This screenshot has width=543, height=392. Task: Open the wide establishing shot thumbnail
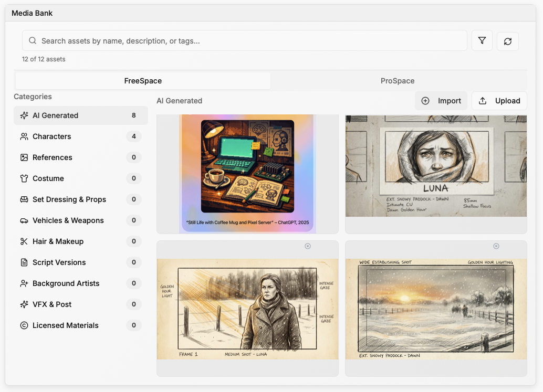pos(436,309)
